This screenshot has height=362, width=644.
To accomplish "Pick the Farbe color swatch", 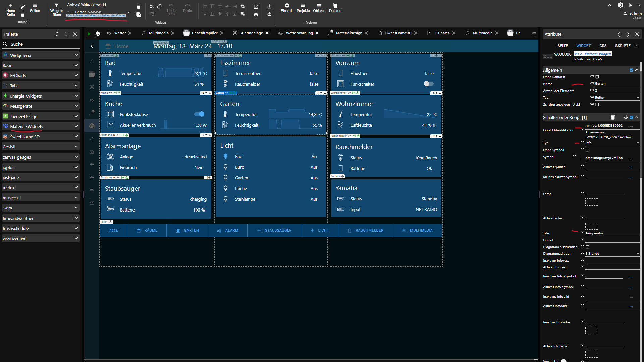I will 592,202.
